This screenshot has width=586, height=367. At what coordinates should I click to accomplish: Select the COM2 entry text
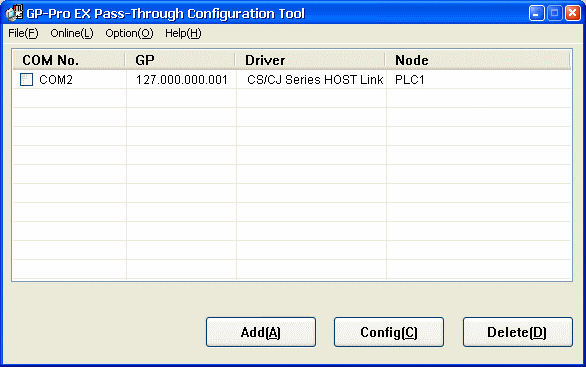click(56, 80)
